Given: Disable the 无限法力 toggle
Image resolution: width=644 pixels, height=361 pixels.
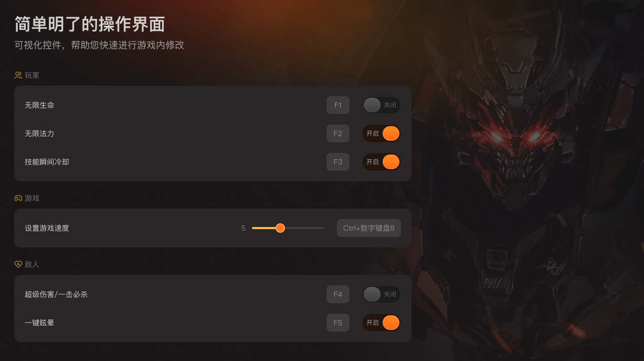Looking at the screenshot, I should 382,133.
